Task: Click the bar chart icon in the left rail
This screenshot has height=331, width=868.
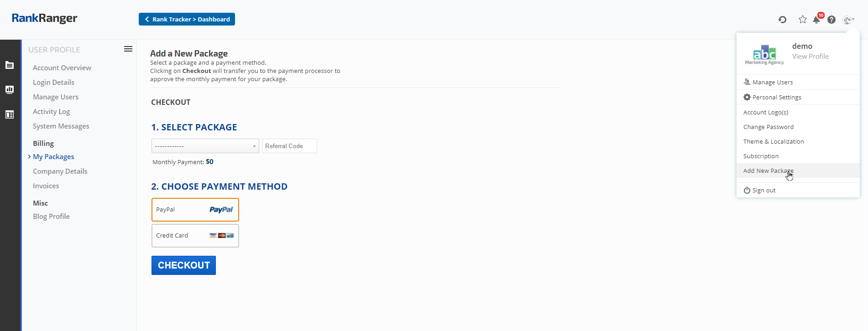Action: pyautogui.click(x=10, y=90)
